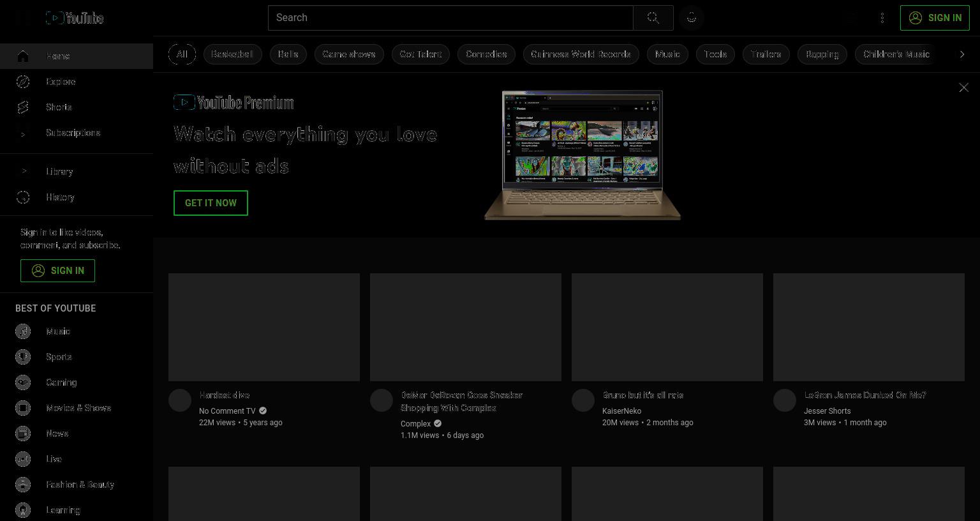Open the three-dot settings menu
980x521 pixels.
click(882, 18)
